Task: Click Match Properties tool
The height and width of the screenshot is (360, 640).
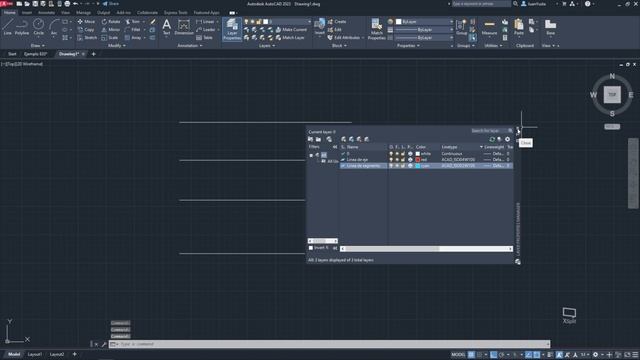Action: click(x=376, y=29)
